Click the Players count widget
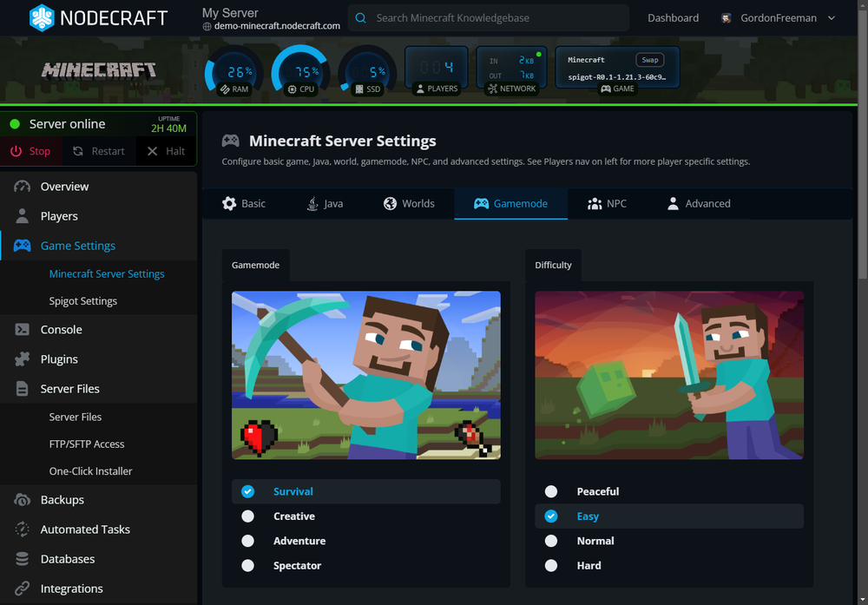This screenshot has height=605, width=868. pos(437,69)
